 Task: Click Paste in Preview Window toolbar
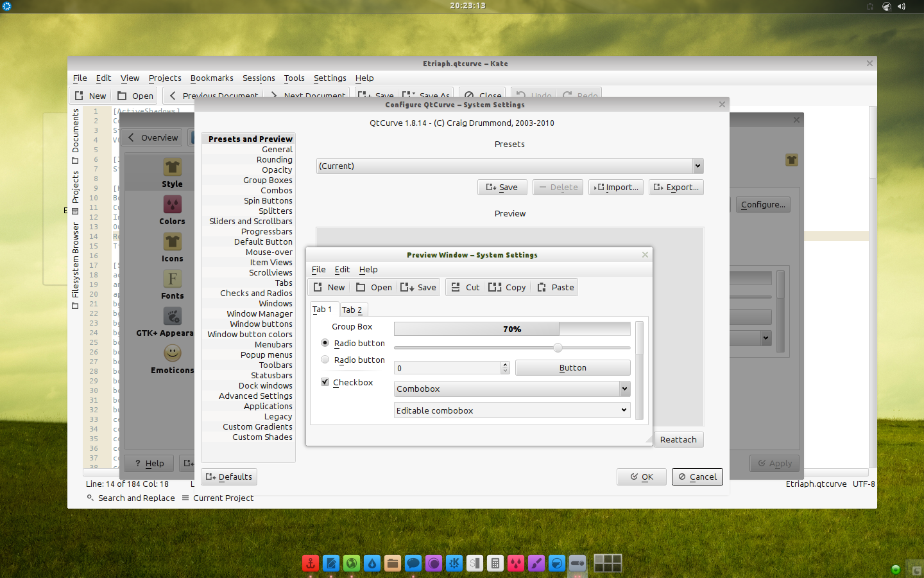point(556,287)
